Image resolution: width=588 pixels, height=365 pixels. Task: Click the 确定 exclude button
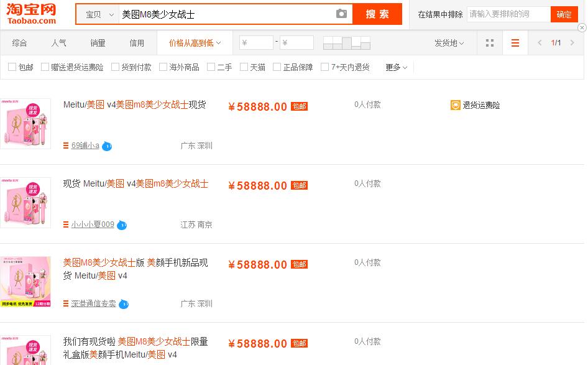[x=564, y=14]
